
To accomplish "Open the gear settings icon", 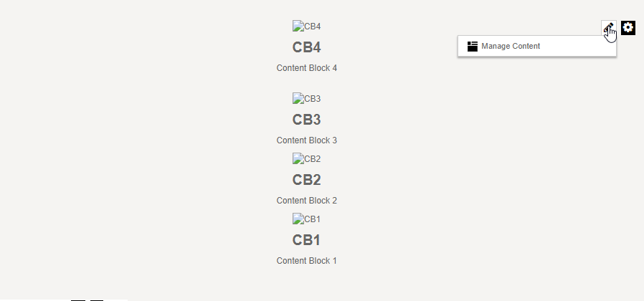I will (x=628, y=28).
